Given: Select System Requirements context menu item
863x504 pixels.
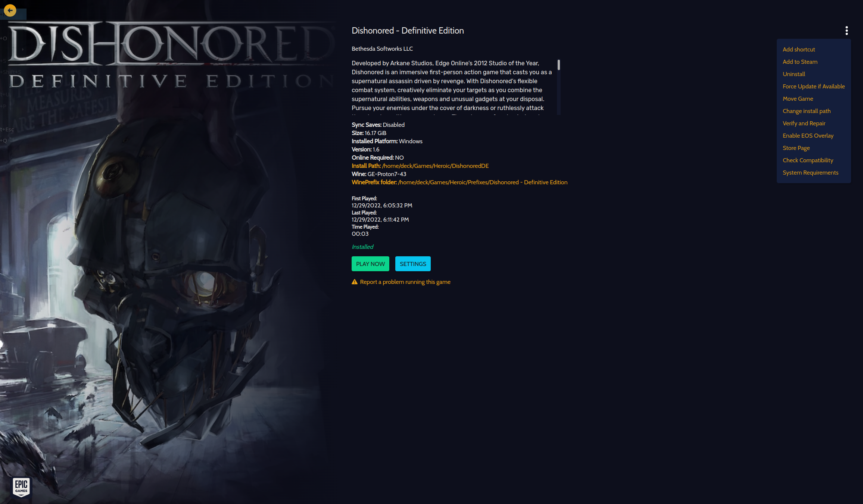Looking at the screenshot, I should tap(811, 173).
